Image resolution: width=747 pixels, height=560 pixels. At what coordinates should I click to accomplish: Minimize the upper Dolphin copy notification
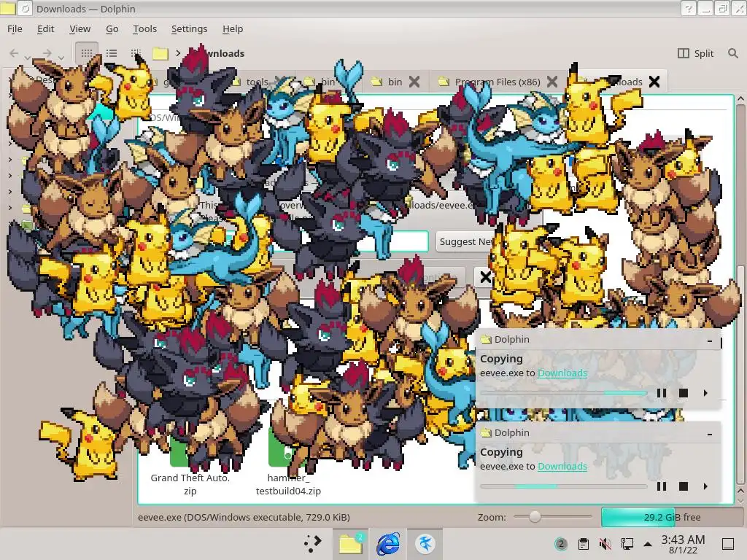coord(710,341)
